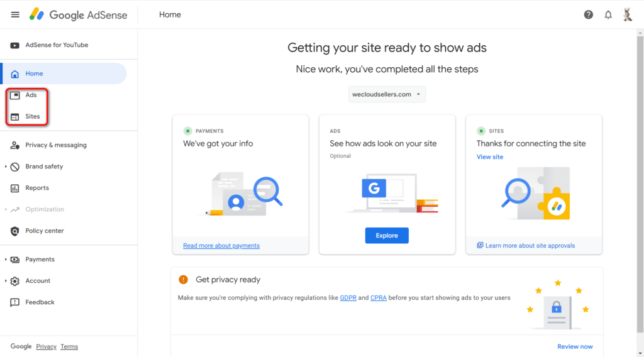Open the account profile avatar

click(627, 15)
